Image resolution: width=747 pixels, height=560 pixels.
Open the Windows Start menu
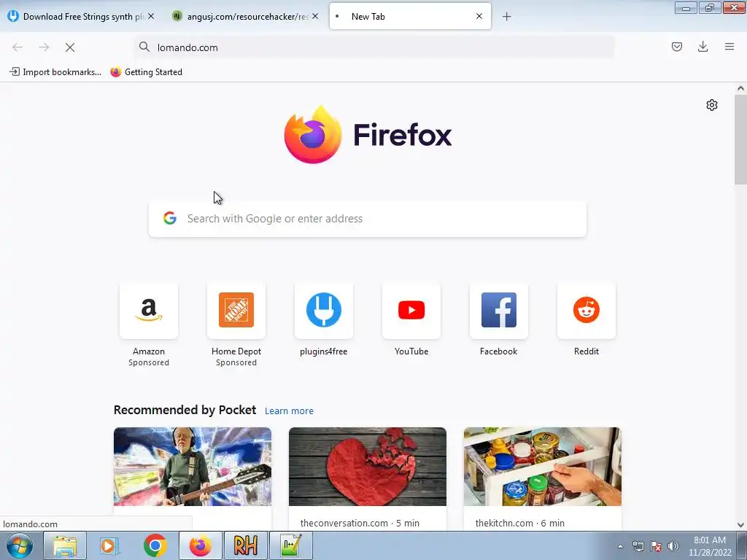click(20, 545)
